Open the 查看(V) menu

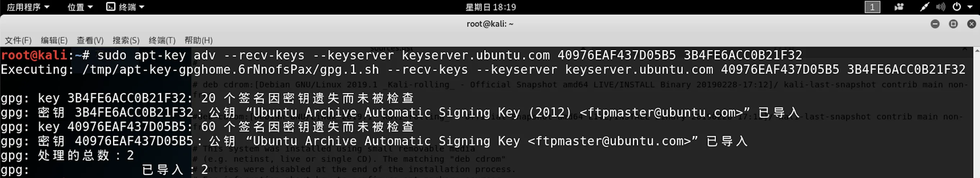click(x=90, y=40)
